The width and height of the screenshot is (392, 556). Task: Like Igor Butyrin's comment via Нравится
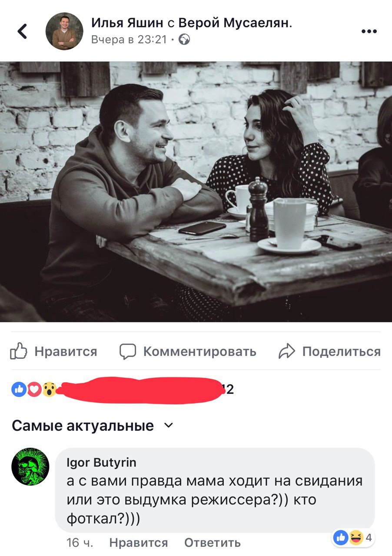(x=139, y=543)
